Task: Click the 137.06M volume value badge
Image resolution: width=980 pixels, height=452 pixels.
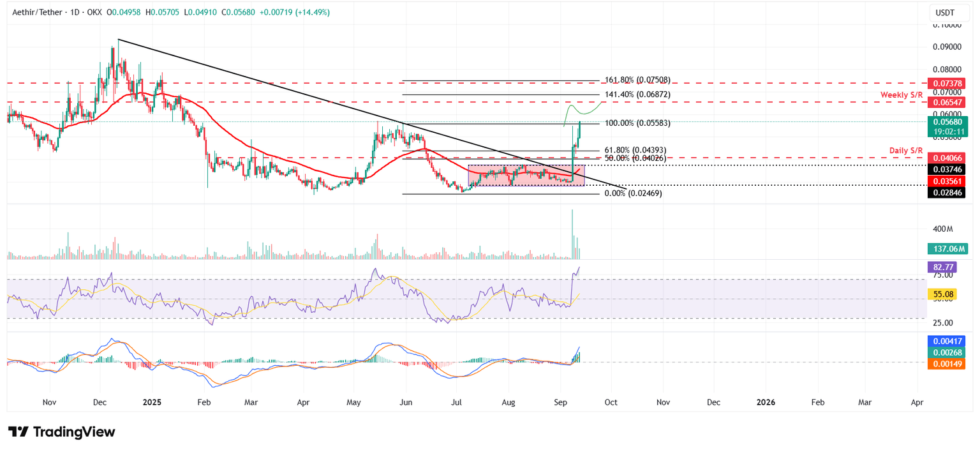Action: 947,248
